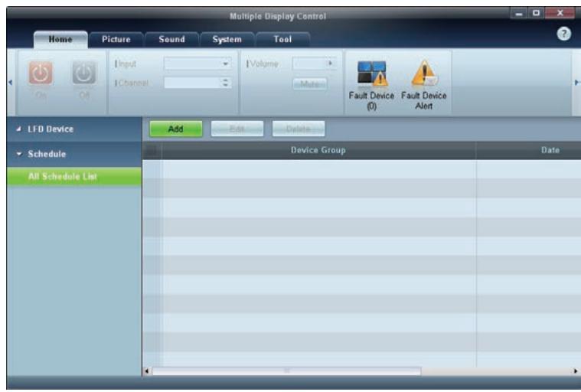Screen dimensions: 581x392
Task: Maximize the Multiple Display Control window
Action: [536, 13]
